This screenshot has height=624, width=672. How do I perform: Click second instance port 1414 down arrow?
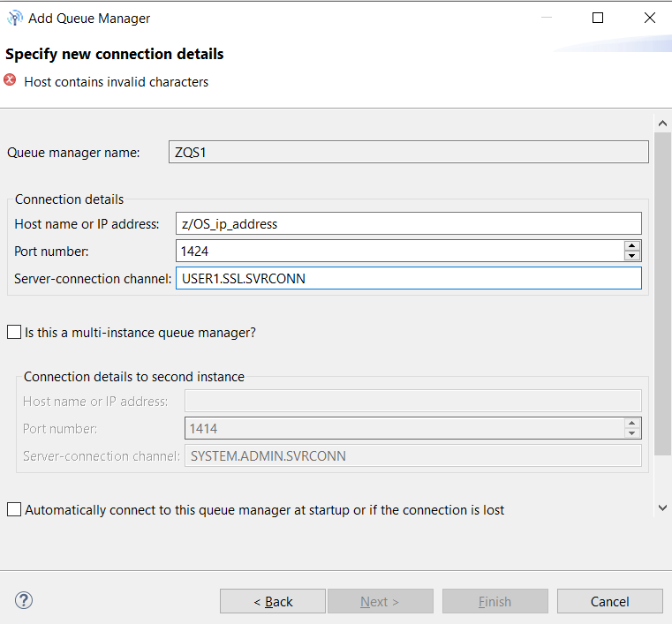click(631, 433)
